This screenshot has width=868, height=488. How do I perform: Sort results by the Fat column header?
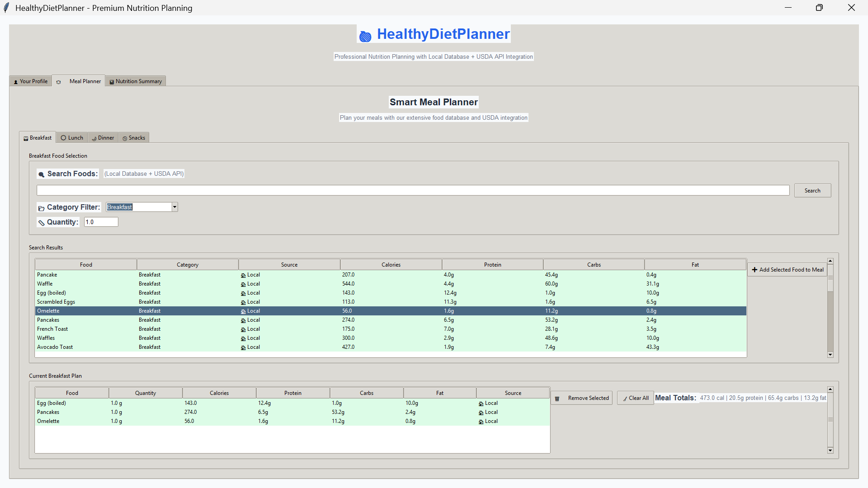click(x=695, y=265)
